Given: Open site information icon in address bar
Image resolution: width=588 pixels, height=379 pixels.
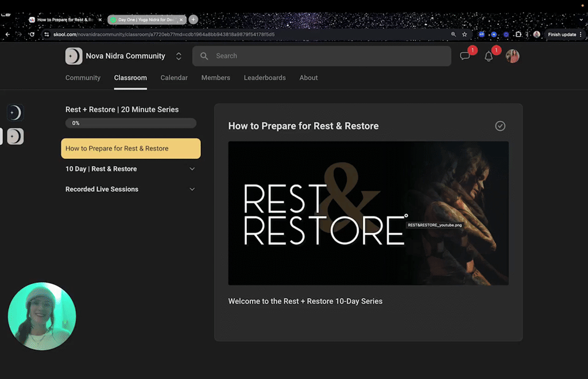Looking at the screenshot, I should [47, 34].
